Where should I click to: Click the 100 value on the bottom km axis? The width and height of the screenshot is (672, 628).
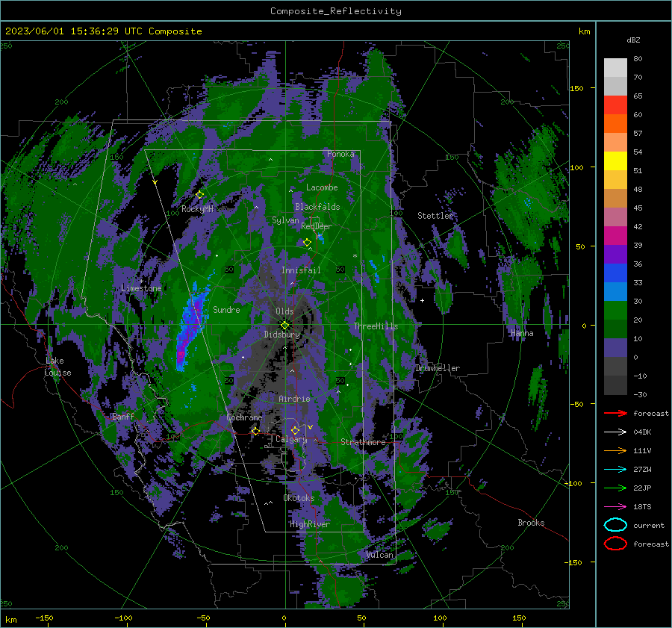pyautogui.click(x=440, y=618)
